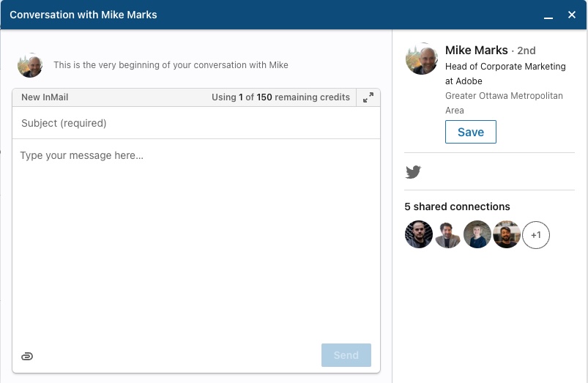Screen dimensions: 588x383
Task: Click Mike's small avatar in conversation start
Action: [x=30, y=65]
